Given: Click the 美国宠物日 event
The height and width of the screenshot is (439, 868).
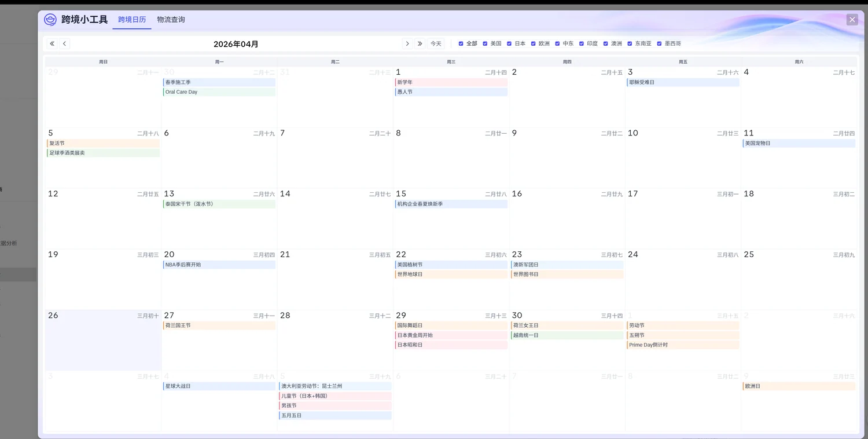Looking at the screenshot, I should click(799, 143).
